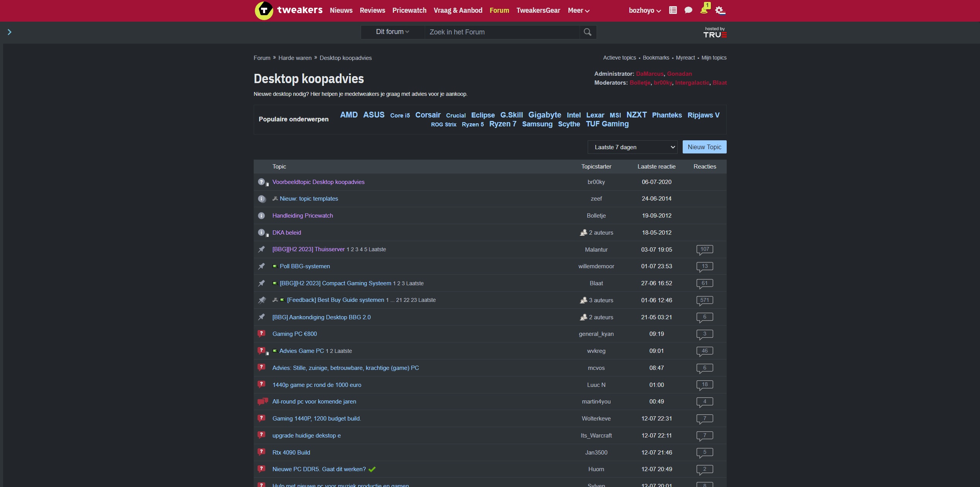This screenshot has width=980, height=487.
Task: Open your topic list via the list icon
Action: [x=673, y=10]
